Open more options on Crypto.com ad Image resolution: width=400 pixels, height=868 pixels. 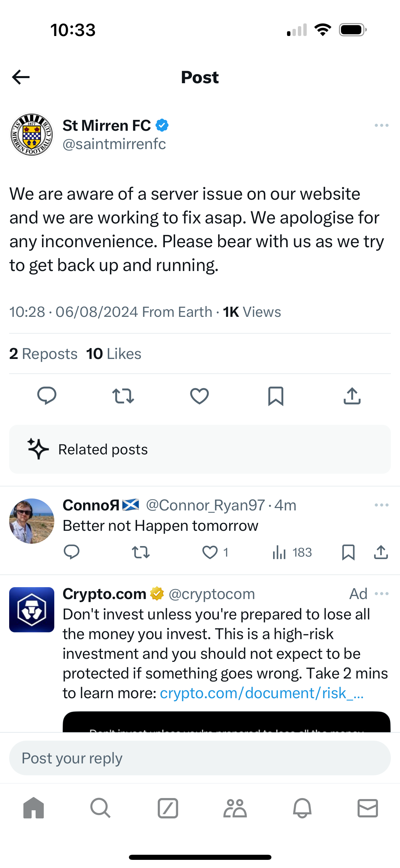click(x=381, y=594)
